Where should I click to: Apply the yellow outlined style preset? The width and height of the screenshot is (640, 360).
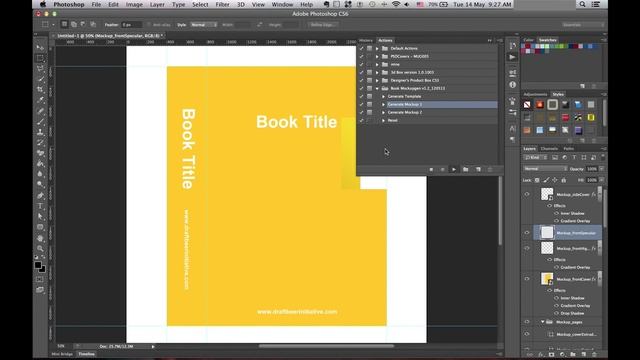(x=591, y=118)
